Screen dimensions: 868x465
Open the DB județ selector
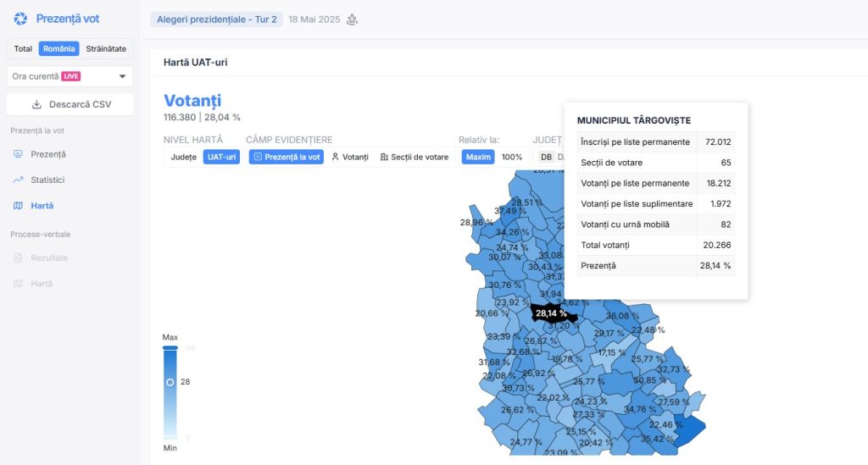tap(546, 157)
